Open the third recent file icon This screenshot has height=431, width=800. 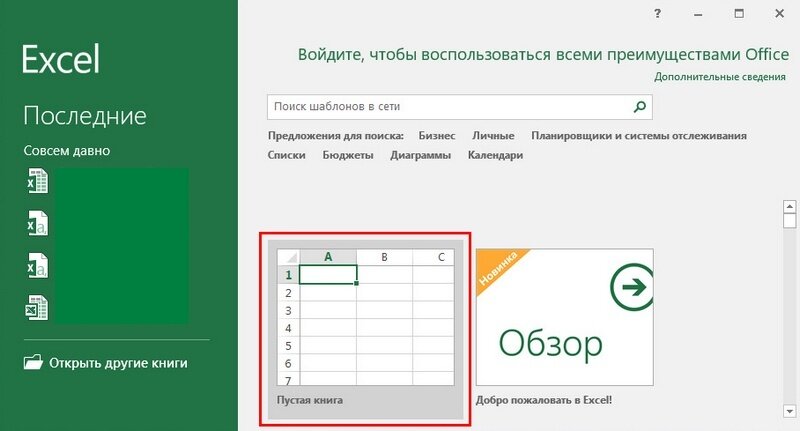click(x=37, y=266)
